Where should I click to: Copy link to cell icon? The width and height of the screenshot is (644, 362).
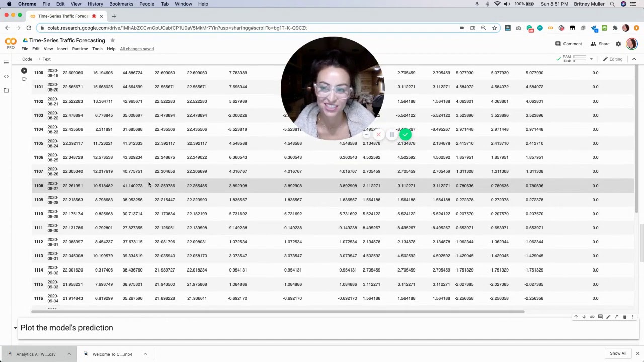[592, 317]
